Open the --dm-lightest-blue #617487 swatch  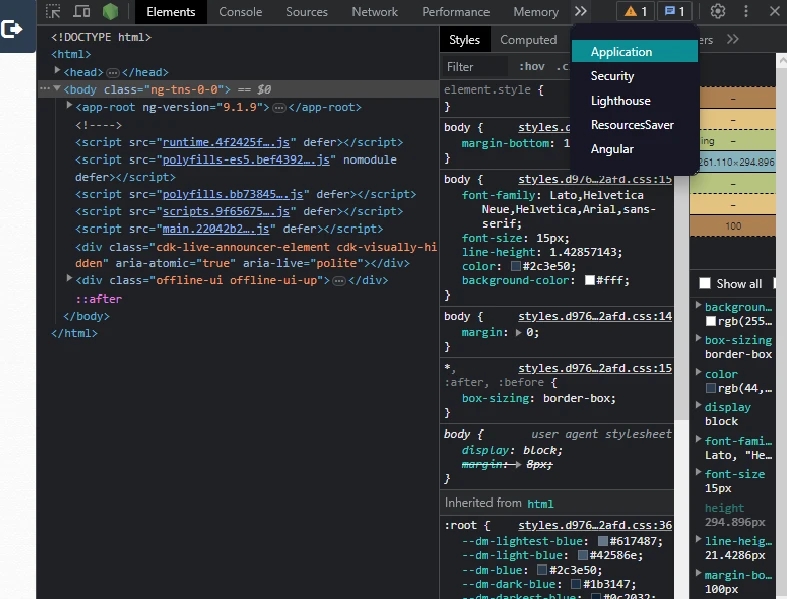click(603, 541)
